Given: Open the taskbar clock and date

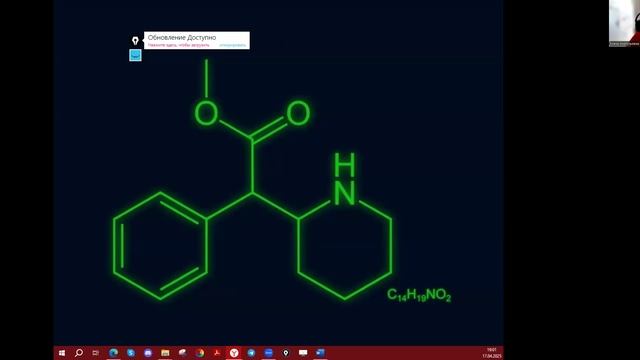Looking at the screenshot, I should point(491,353).
